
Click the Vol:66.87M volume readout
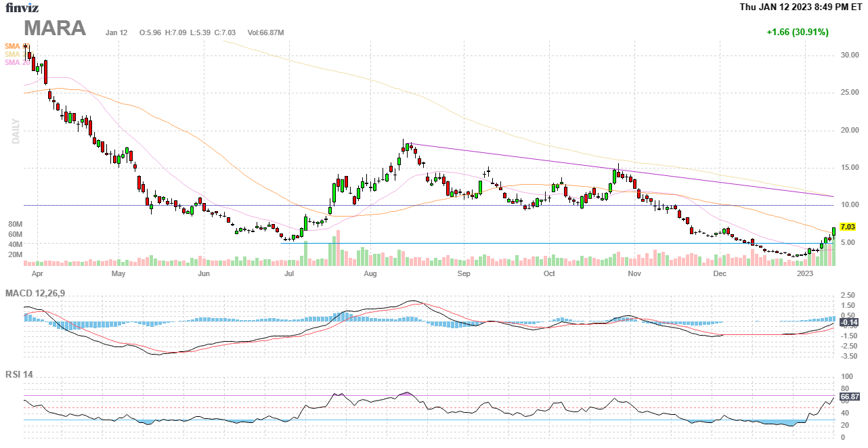pyautogui.click(x=265, y=32)
